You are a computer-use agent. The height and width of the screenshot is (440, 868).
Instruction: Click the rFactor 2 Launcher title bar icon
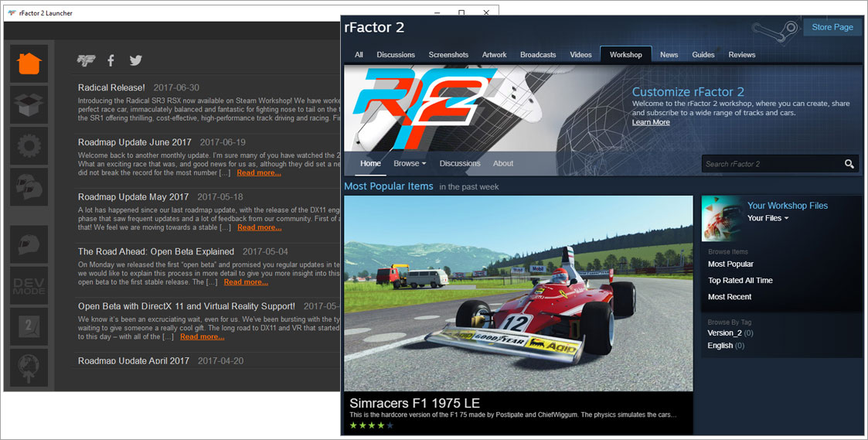12,12
